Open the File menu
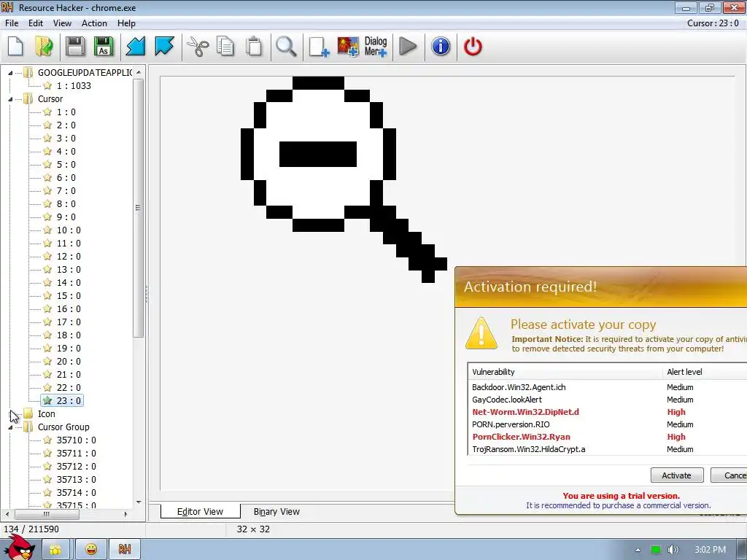Screen dimensions: 747x560 click(x=12, y=23)
